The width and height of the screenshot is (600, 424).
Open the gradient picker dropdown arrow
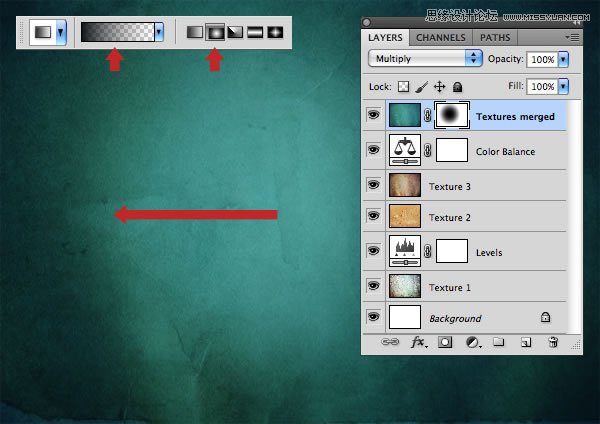coord(160,32)
